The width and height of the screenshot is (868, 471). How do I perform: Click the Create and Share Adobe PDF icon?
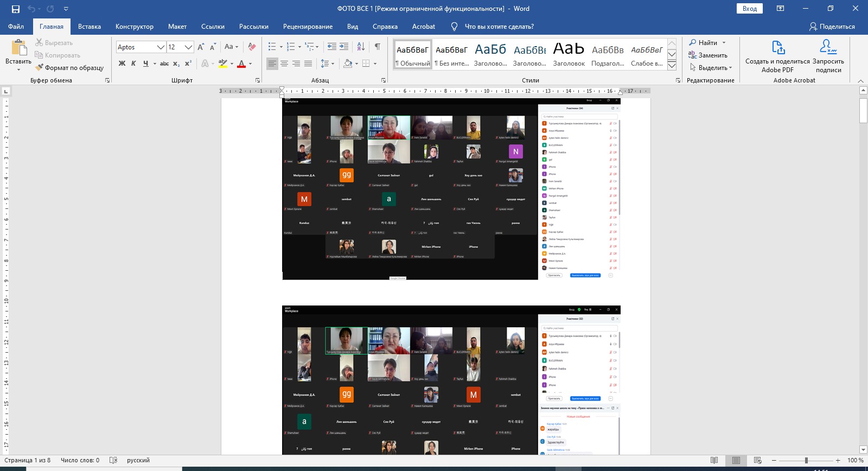coord(778,48)
